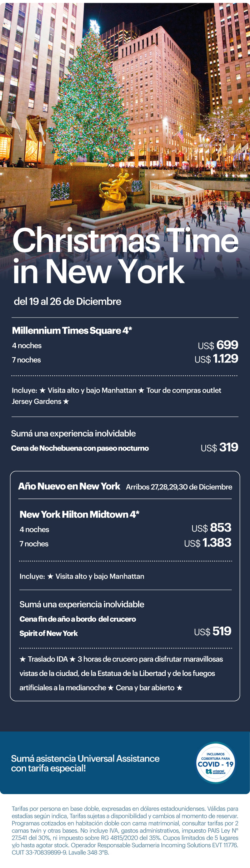Click the Spirit of New York cruise text

click(49, 633)
